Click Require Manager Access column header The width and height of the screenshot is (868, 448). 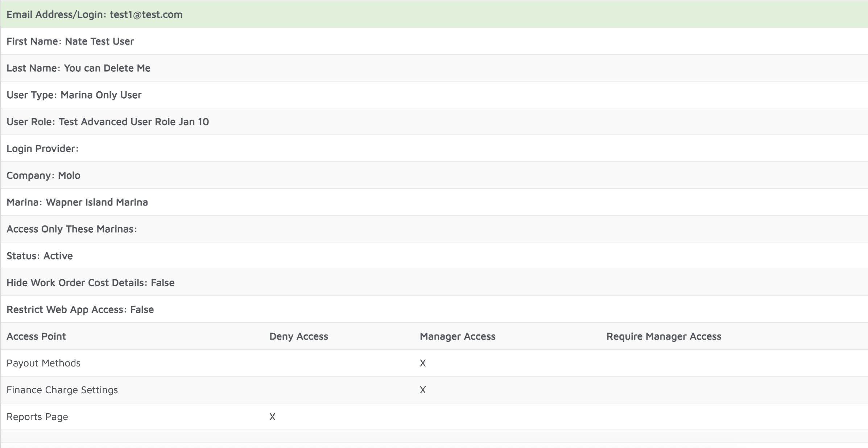[664, 336]
